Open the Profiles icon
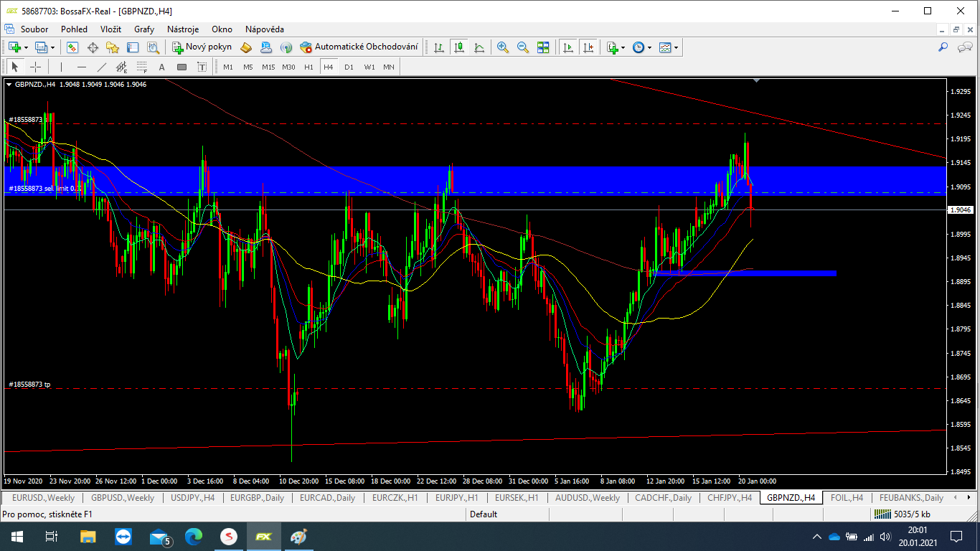980x551 pixels. [40, 47]
